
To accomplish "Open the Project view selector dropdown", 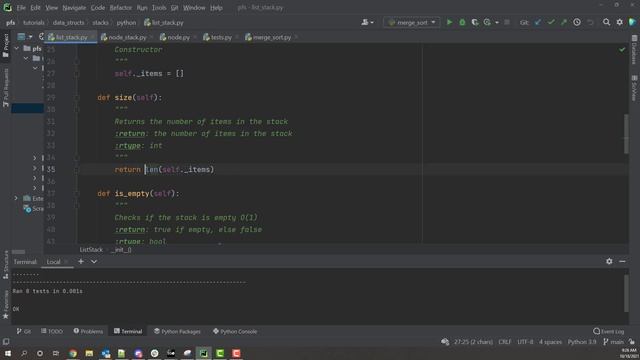I will (x=25, y=37).
